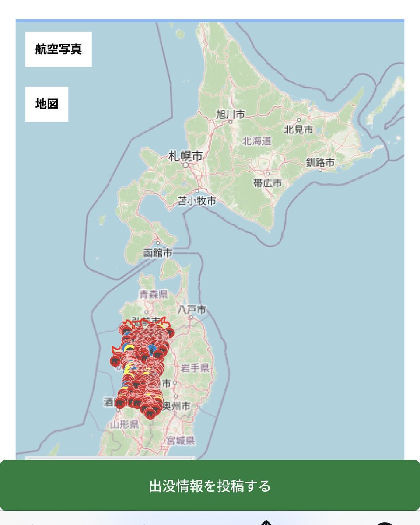Click the 青森県 prefecture label

(154, 294)
